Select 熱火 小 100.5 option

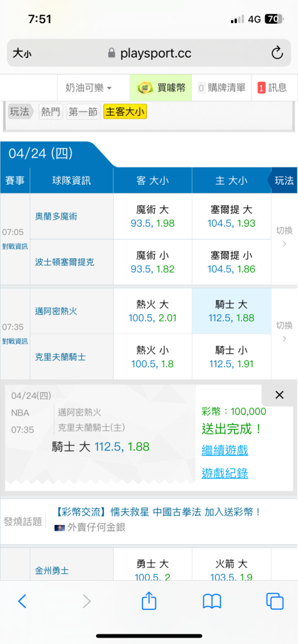[x=153, y=357]
